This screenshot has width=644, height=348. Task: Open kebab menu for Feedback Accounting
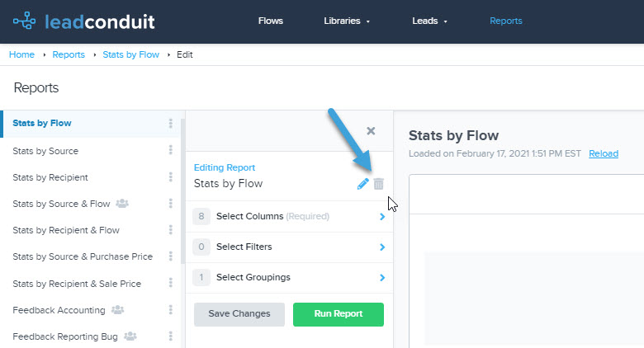[171, 310]
